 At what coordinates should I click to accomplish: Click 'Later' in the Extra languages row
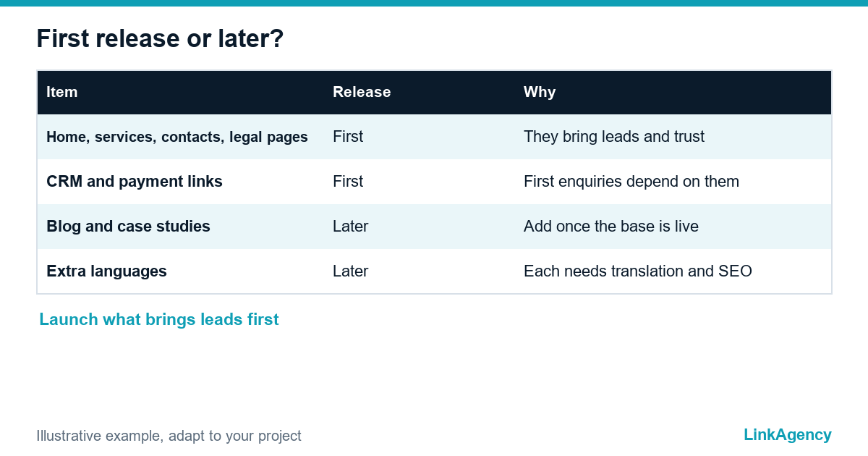pyautogui.click(x=351, y=271)
